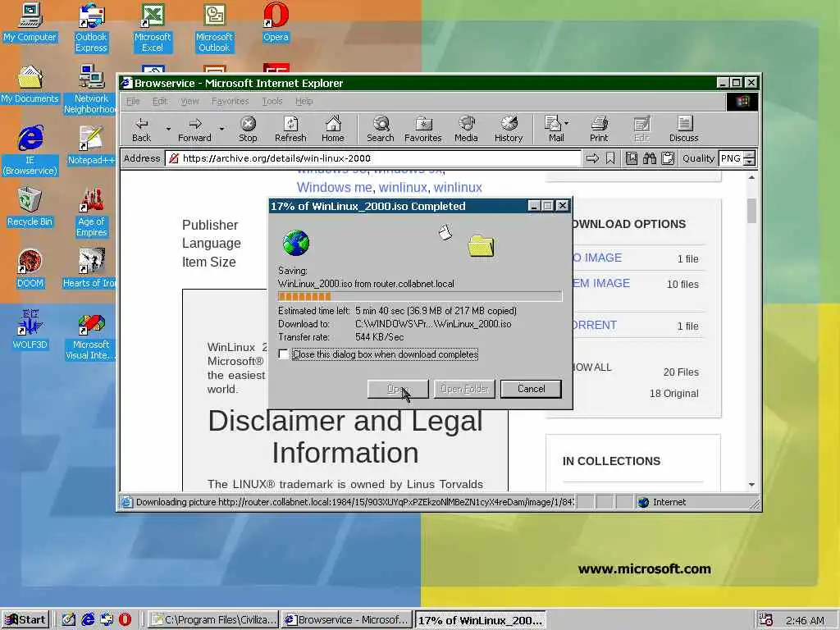Open the Back history dropdown arrow
The height and width of the screenshot is (630, 840).
[168, 129]
